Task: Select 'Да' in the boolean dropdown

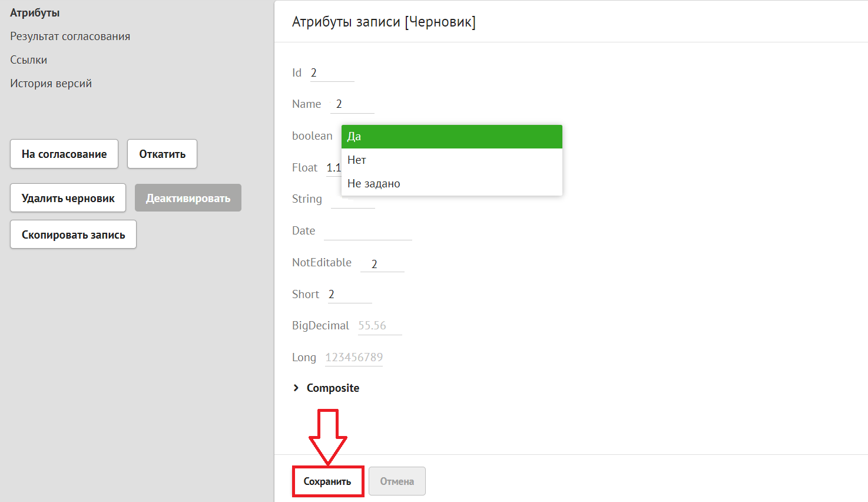Action: click(x=452, y=137)
